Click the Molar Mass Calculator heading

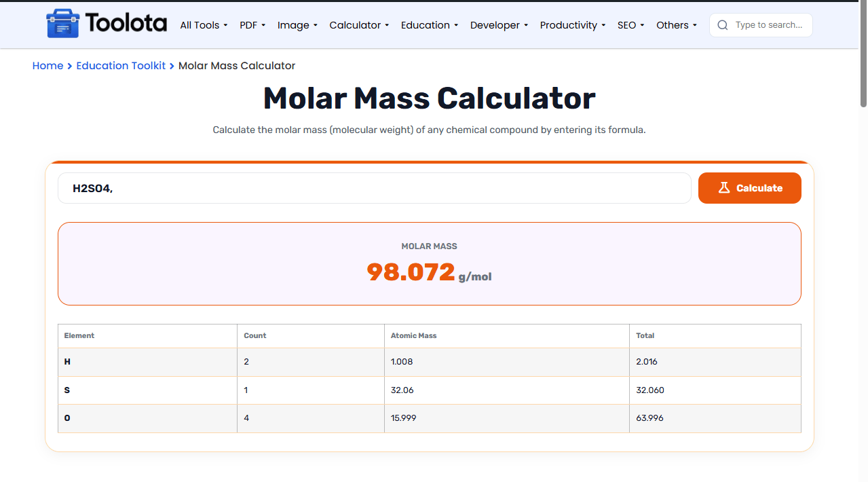[430, 98]
